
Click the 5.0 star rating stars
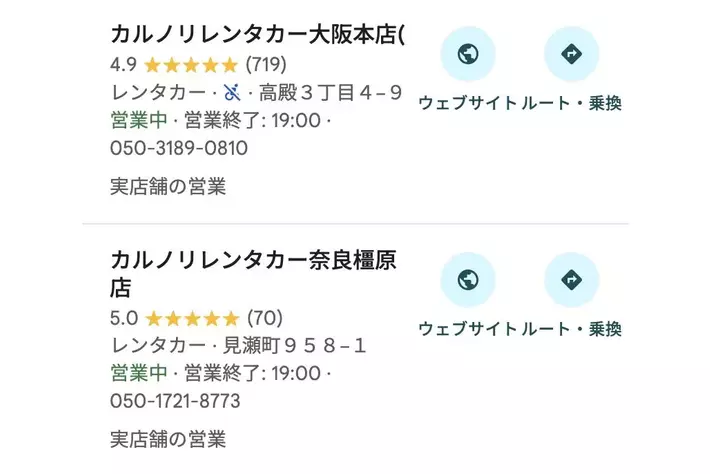pyautogui.click(x=192, y=319)
